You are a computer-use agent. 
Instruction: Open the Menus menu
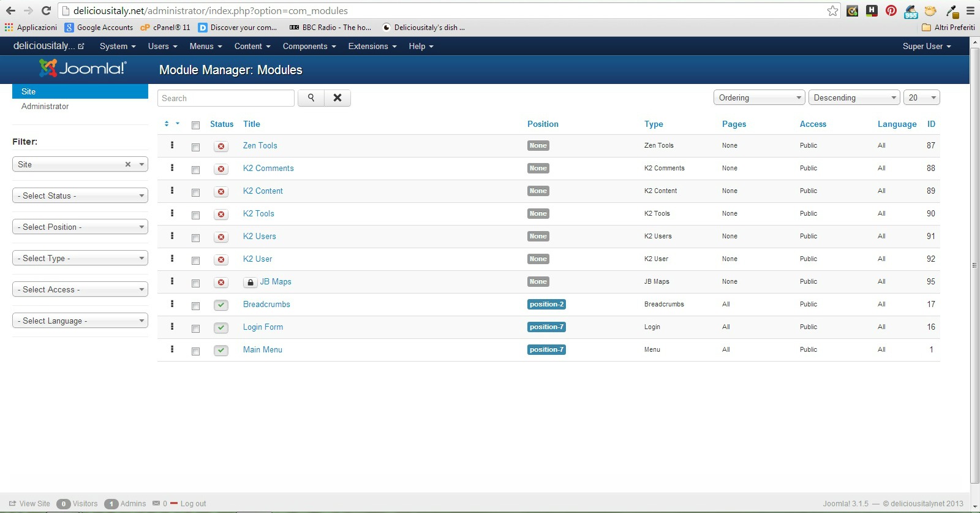206,46
